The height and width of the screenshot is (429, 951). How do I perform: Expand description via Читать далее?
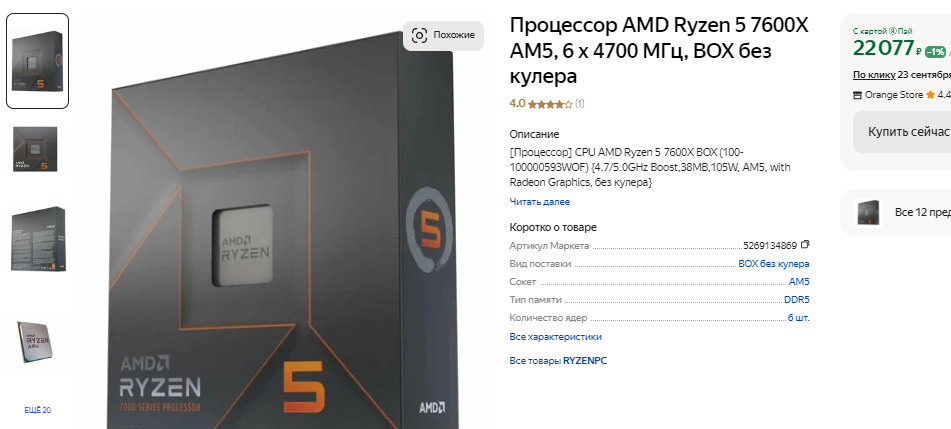(x=540, y=202)
